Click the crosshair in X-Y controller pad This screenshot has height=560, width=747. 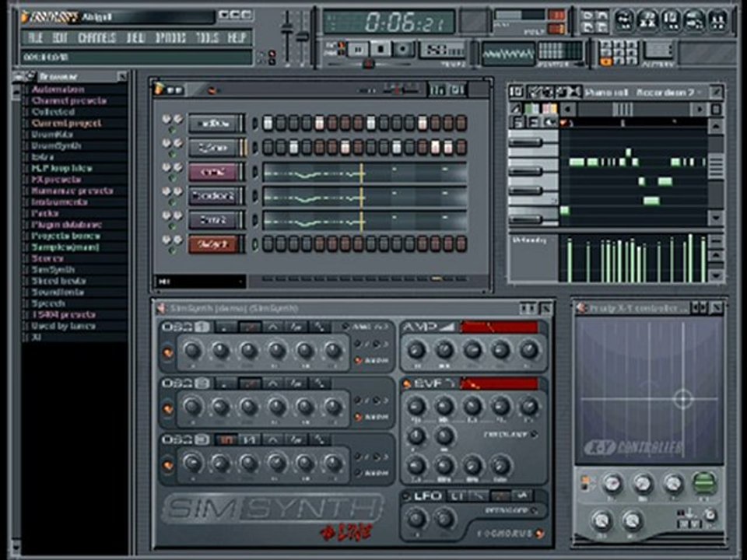(x=682, y=400)
